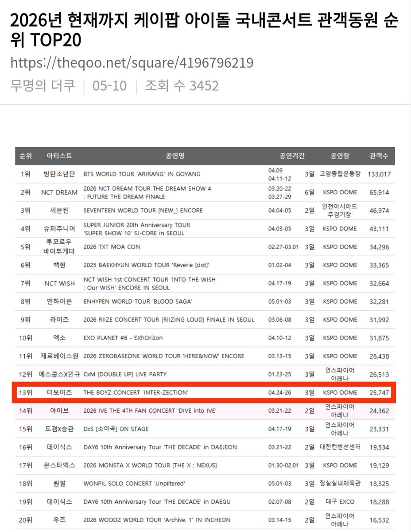Click the audience count 28,438
This screenshot has height=532, width=411.
tap(379, 356)
